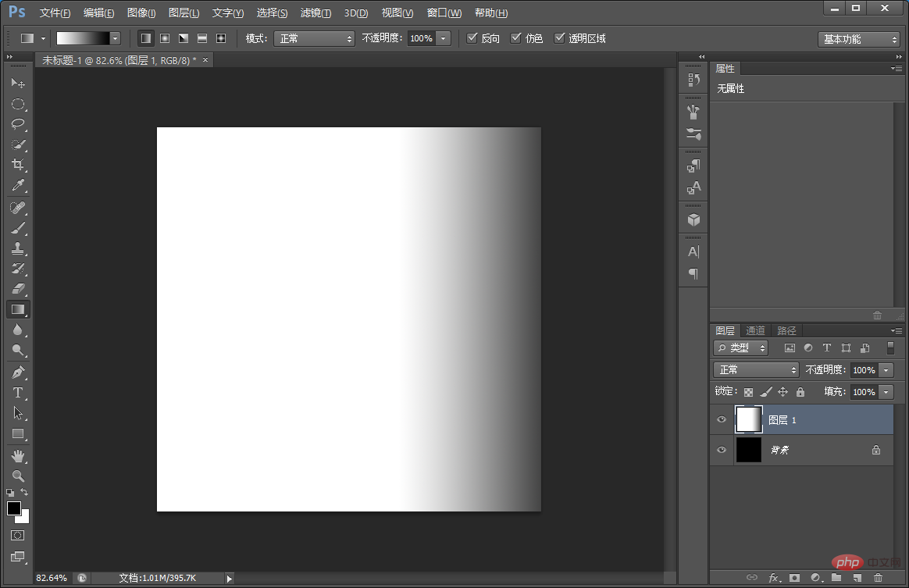Open the 图像 menu
909x588 pixels.
click(141, 12)
